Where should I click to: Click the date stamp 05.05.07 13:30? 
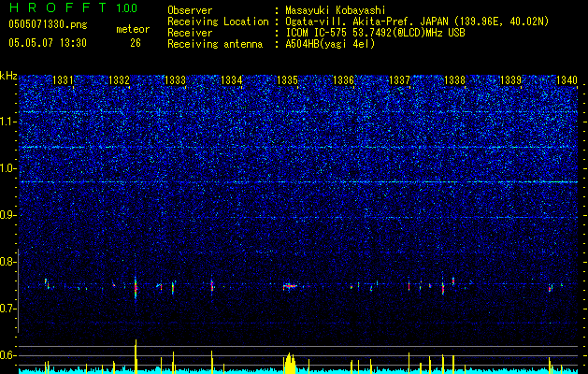tap(48, 43)
